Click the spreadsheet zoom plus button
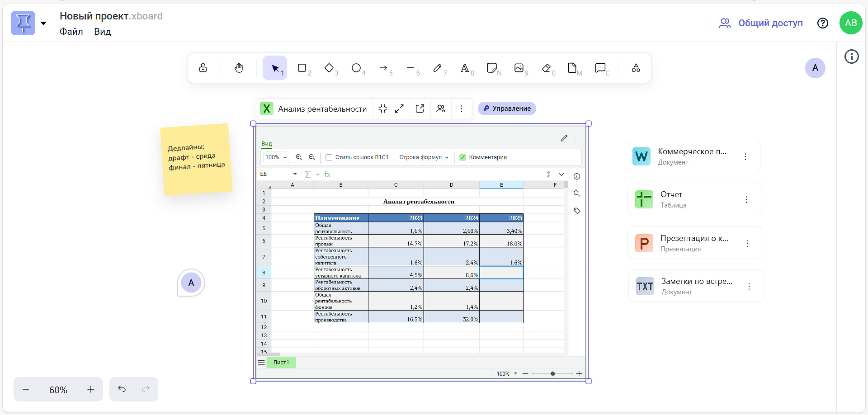Viewport: 868px width, 415px height. pyautogui.click(x=579, y=374)
